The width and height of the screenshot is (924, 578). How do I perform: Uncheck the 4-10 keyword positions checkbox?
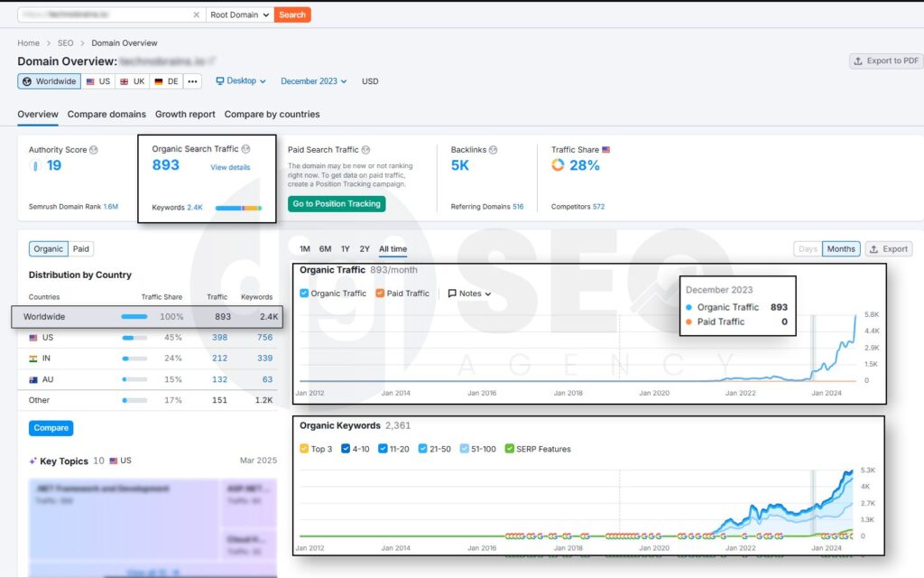pyautogui.click(x=346, y=449)
